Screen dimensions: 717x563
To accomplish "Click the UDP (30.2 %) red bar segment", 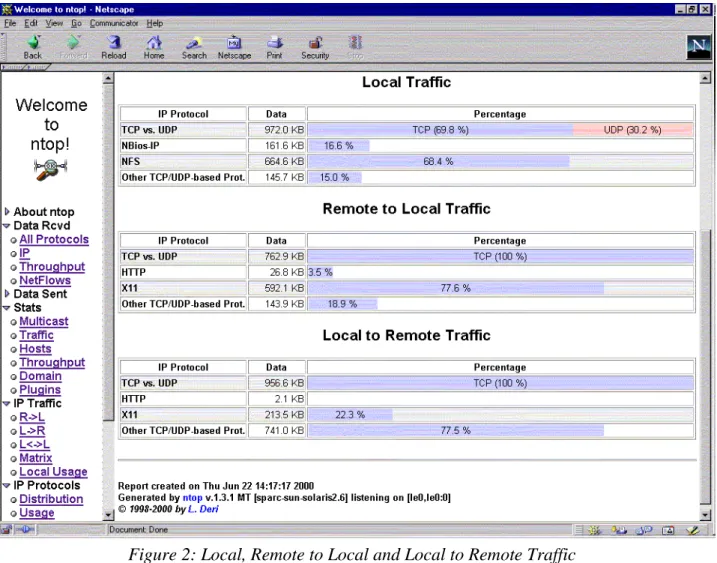I will 633,130.
